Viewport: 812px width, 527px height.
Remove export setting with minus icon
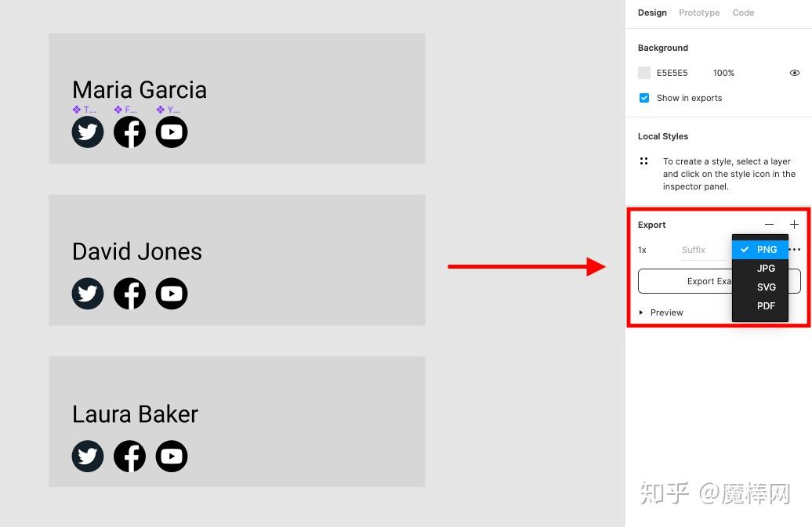(769, 225)
